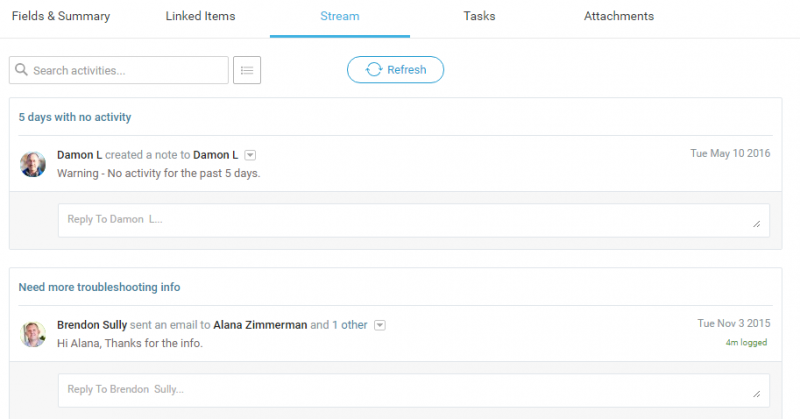This screenshot has width=800, height=419.
Task: Click the Reply To Damon L box
Action: (x=413, y=220)
